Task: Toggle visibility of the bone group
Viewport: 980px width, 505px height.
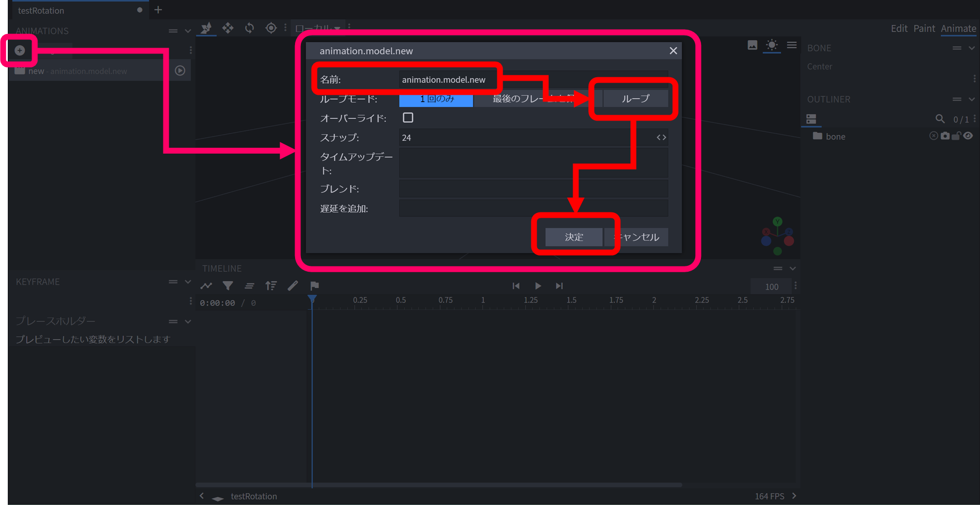Action: pyautogui.click(x=968, y=136)
